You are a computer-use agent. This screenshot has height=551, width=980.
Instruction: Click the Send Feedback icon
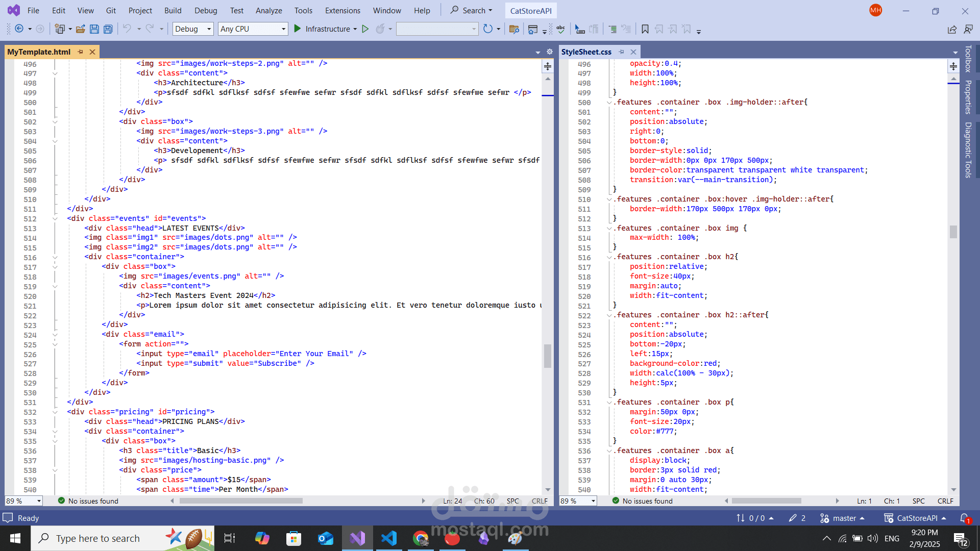click(968, 29)
